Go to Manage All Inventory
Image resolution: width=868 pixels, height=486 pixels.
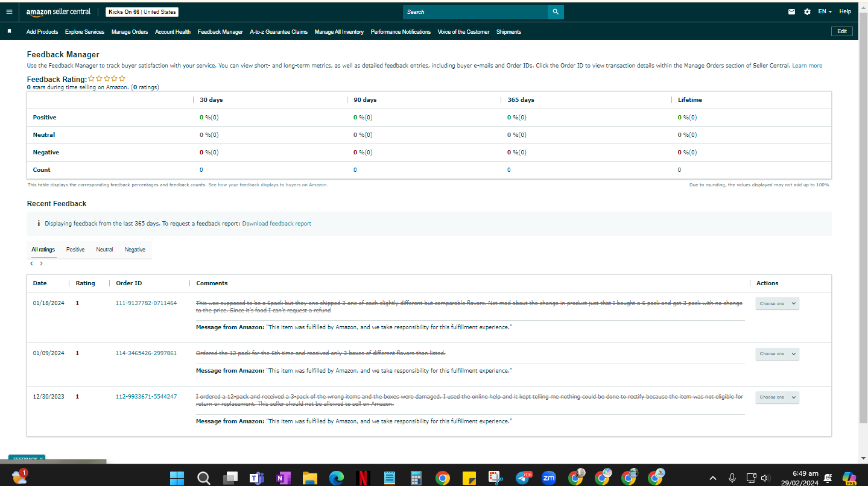[339, 32]
